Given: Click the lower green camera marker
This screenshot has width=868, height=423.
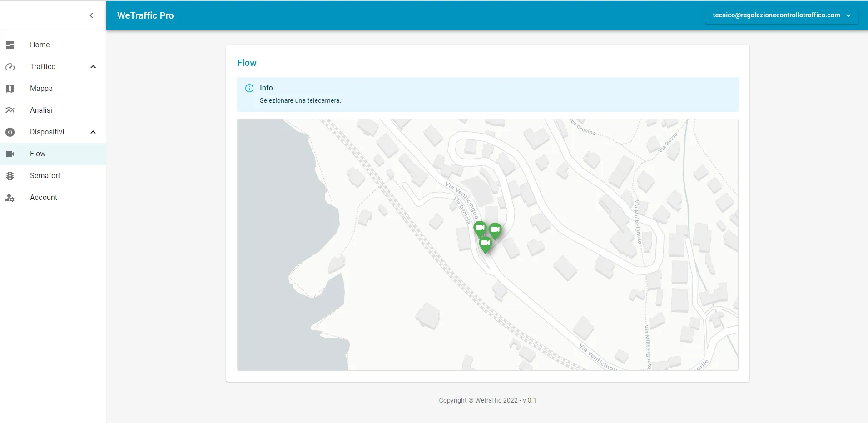Looking at the screenshot, I should coord(486,243).
